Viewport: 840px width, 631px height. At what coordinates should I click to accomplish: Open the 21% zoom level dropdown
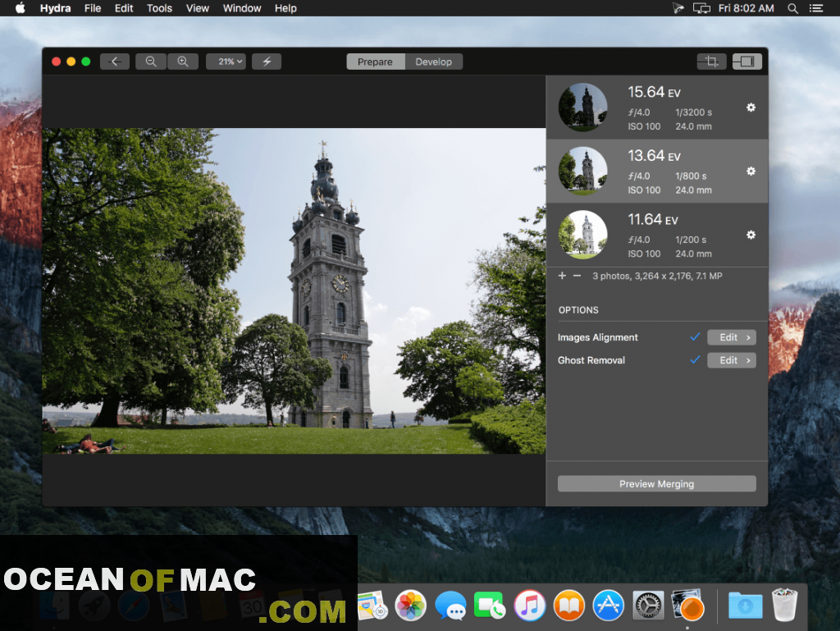[226, 62]
